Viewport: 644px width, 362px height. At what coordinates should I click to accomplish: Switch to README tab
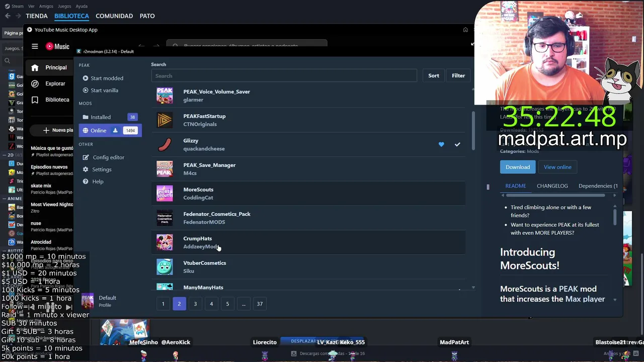(516, 186)
